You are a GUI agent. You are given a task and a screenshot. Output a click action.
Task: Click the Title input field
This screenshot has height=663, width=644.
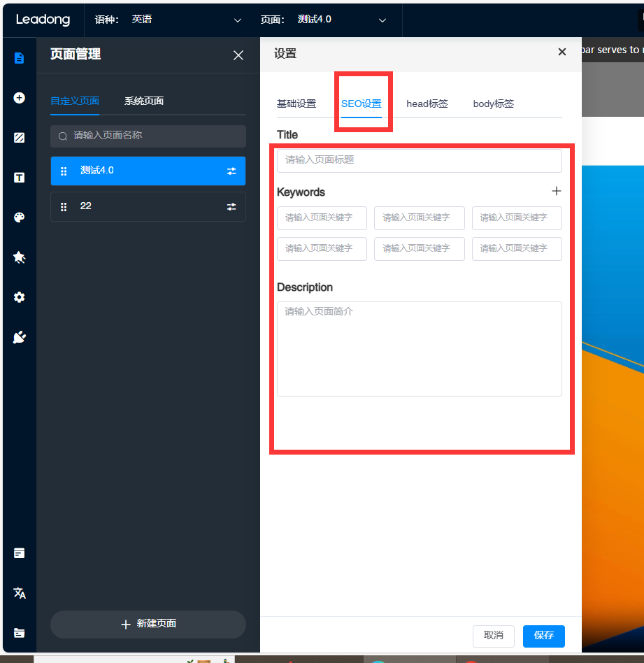[x=419, y=160]
